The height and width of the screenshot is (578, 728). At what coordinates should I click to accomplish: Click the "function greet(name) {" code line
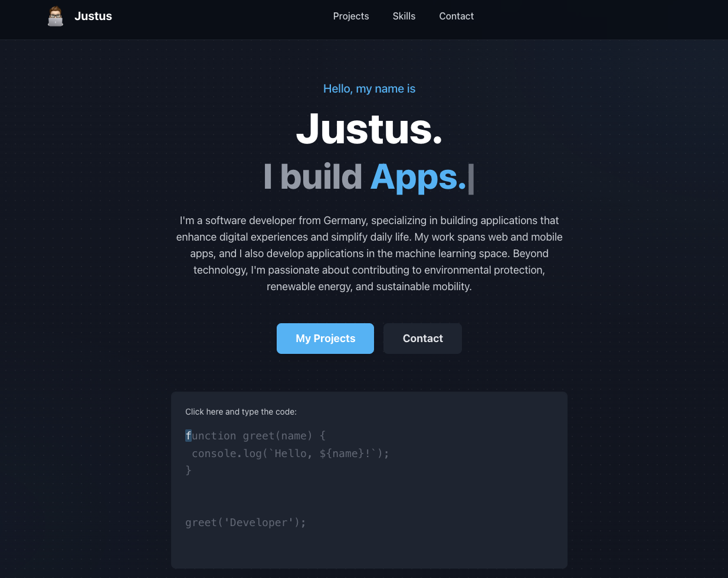click(255, 436)
